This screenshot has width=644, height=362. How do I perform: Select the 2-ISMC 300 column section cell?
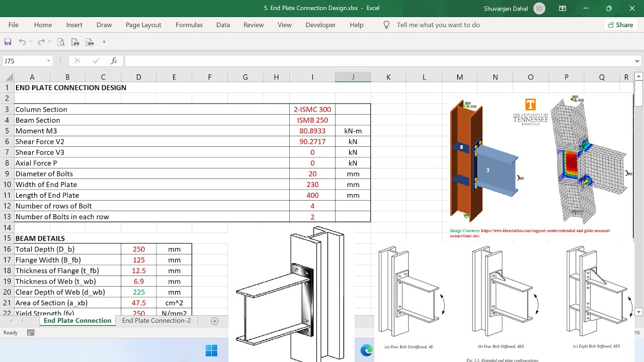coord(312,109)
